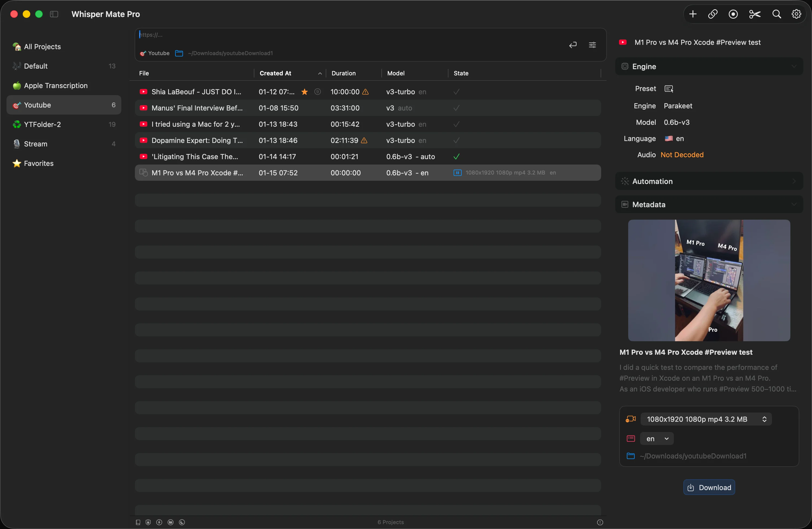Toggle the sidebar visibility button
The width and height of the screenshot is (812, 529).
54,14
